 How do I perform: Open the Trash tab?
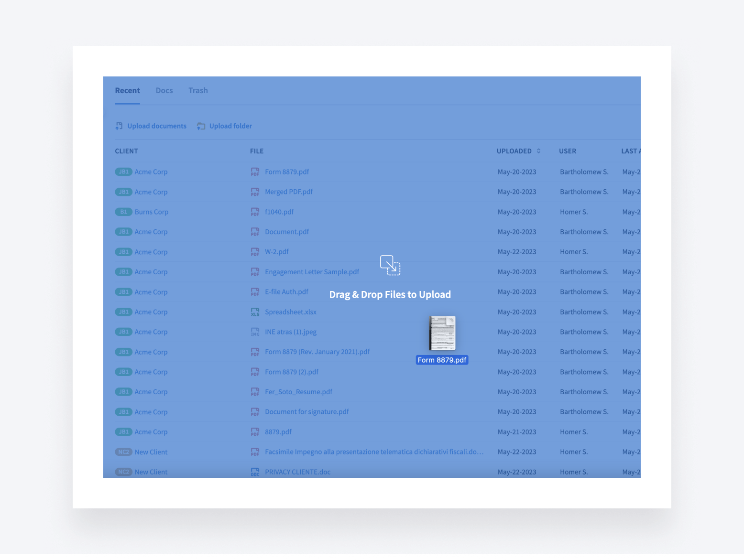198,91
